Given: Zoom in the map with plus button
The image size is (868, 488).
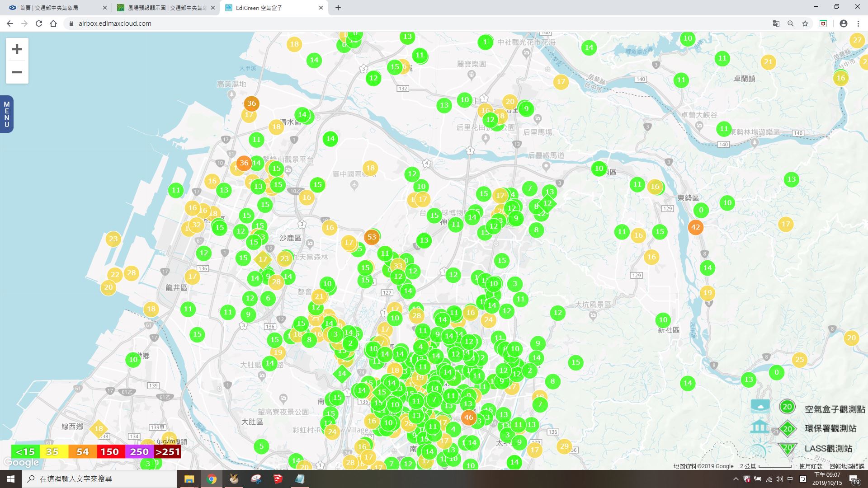Looking at the screenshot, I should pyautogui.click(x=17, y=49).
